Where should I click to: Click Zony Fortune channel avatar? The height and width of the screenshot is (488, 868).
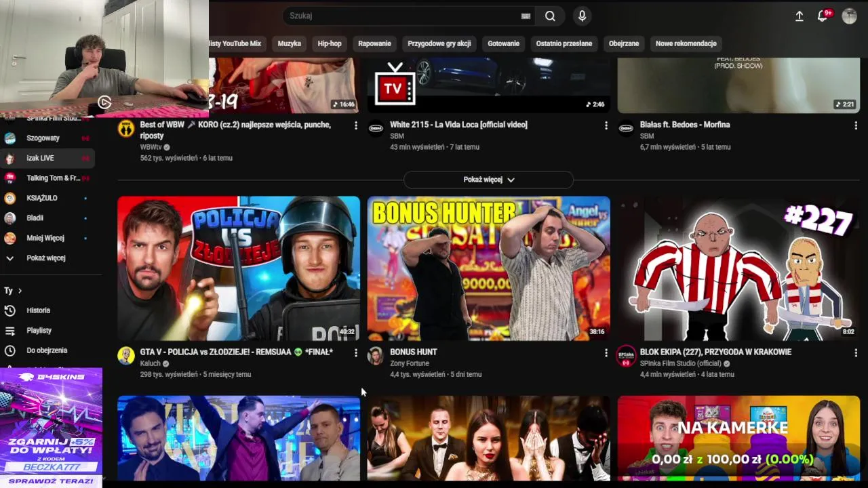(x=376, y=356)
